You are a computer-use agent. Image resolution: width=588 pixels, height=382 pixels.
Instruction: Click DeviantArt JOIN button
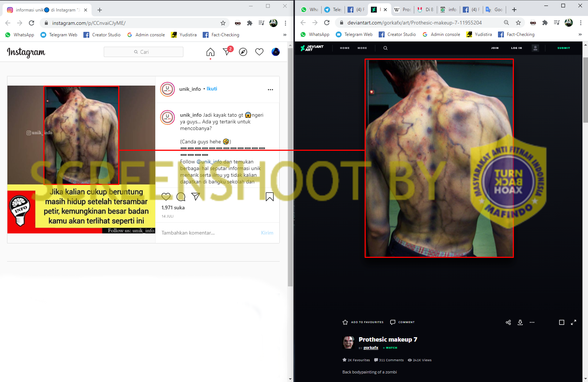(x=495, y=48)
